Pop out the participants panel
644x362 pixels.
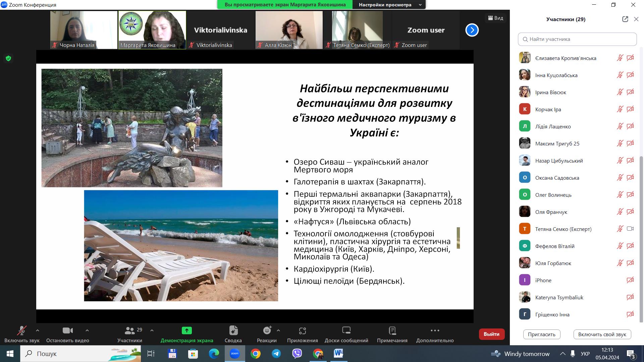point(625,19)
